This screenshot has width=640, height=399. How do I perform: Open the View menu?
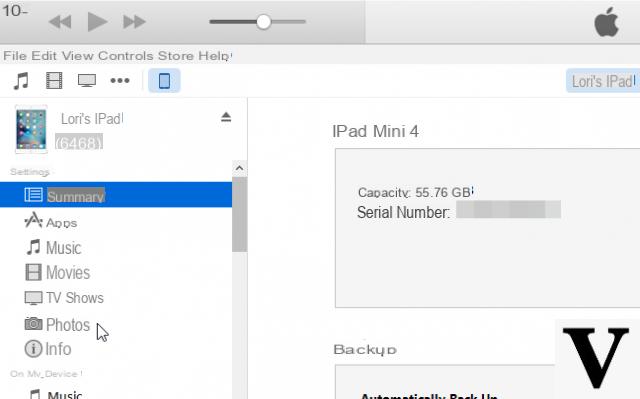78,55
